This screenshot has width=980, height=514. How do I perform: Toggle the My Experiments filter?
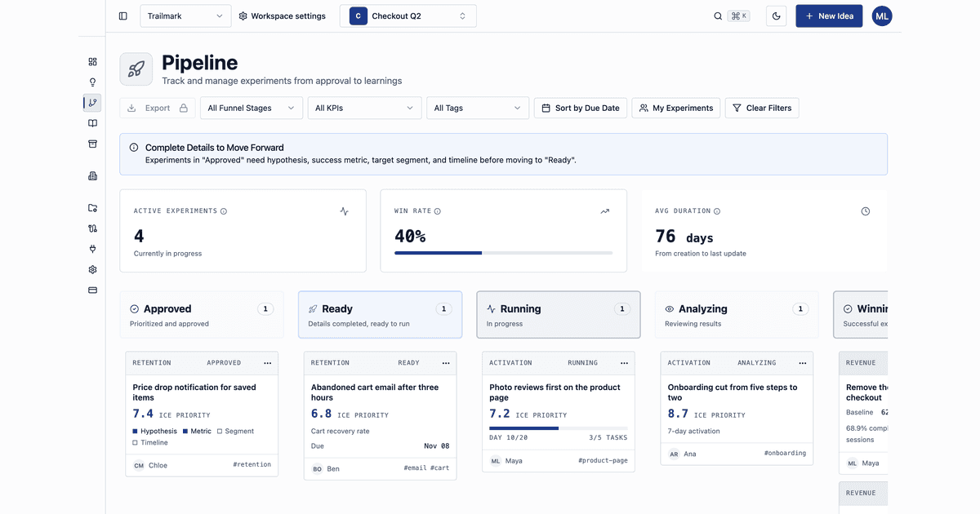tap(675, 108)
